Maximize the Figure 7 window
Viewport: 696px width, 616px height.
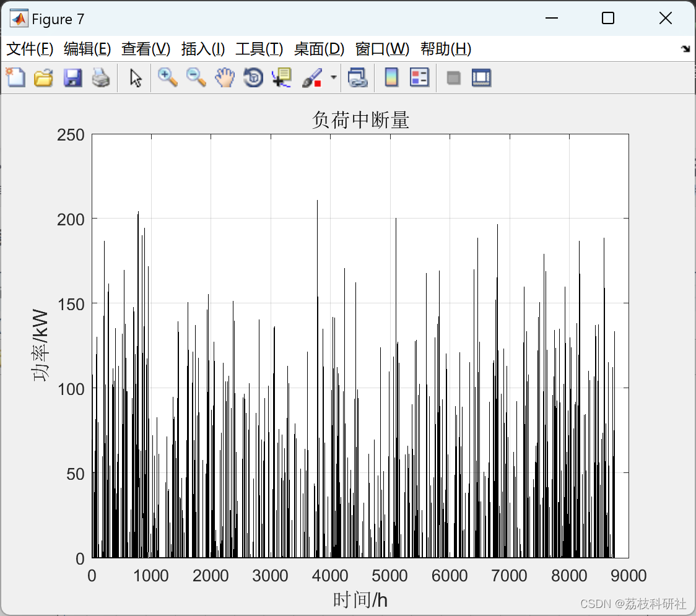[x=607, y=18]
